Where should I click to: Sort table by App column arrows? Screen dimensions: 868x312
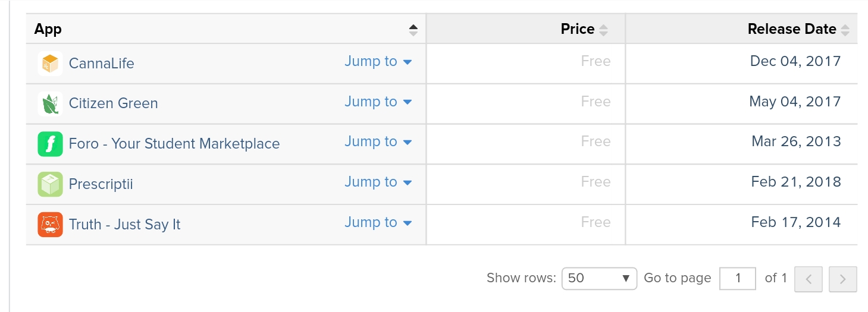point(413,30)
